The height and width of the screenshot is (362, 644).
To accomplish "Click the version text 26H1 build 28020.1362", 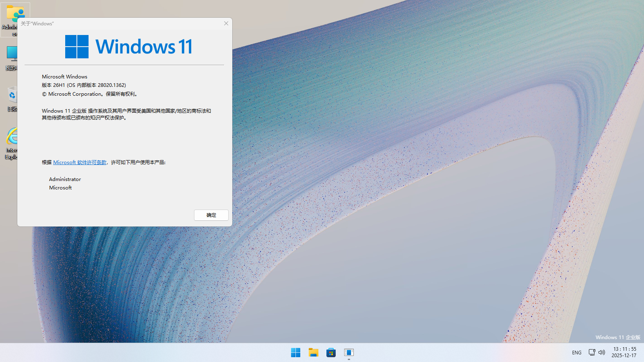I will [84, 85].
